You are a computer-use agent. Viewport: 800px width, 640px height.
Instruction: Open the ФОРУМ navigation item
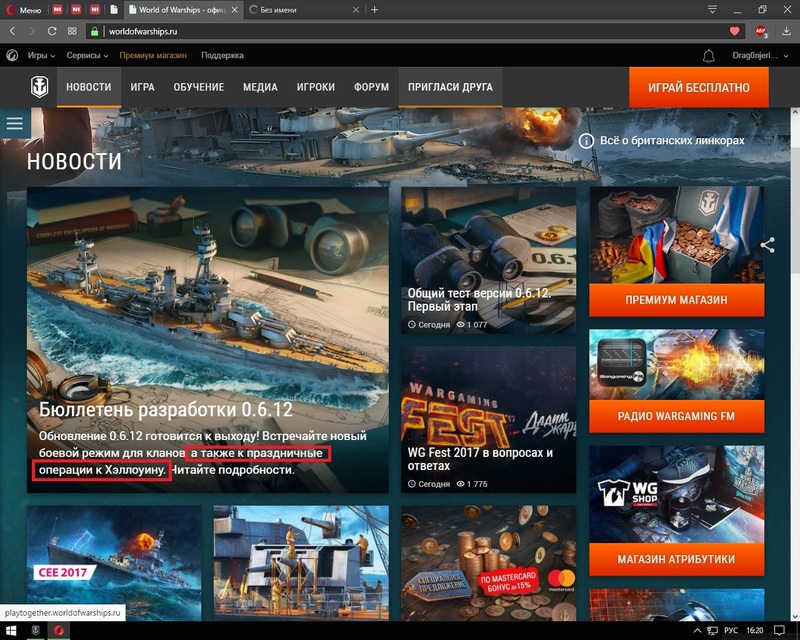371,87
